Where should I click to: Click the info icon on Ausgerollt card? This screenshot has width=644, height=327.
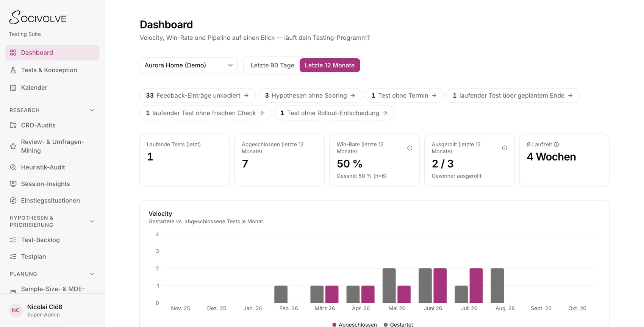tap(505, 148)
